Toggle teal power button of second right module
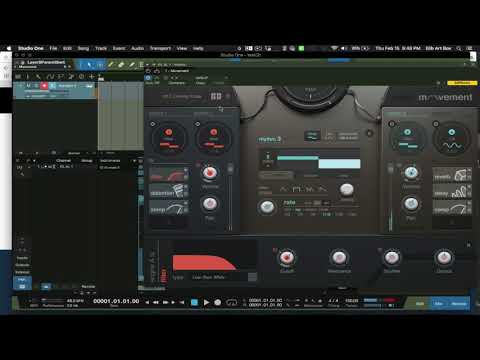This screenshot has width=480, height=360. click(452, 132)
